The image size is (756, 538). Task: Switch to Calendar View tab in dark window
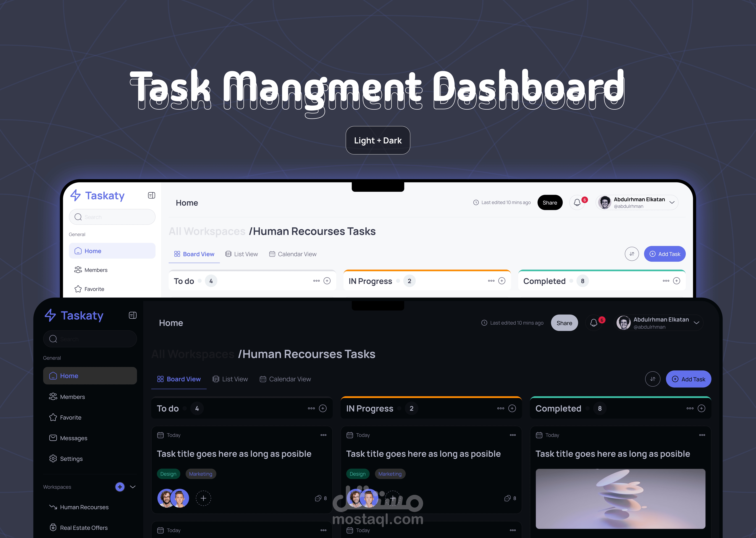click(285, 379)
